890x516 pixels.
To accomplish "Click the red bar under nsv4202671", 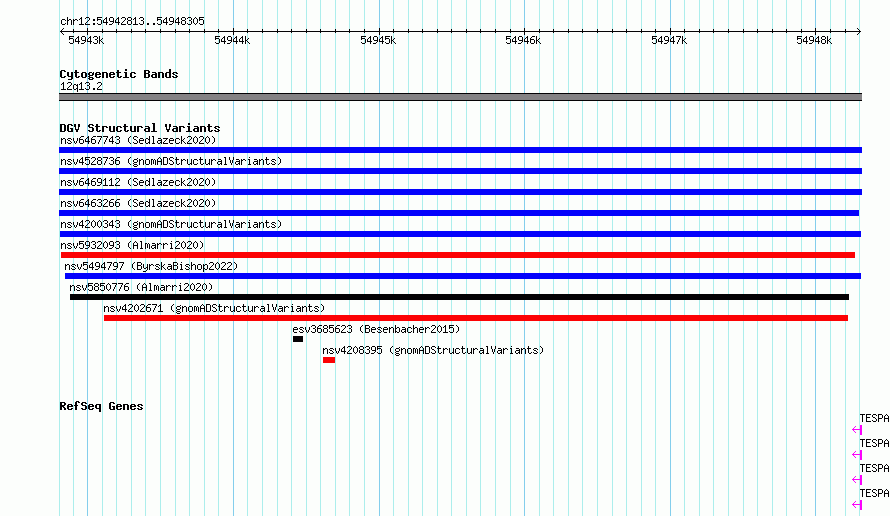I will tap(476, 318).
